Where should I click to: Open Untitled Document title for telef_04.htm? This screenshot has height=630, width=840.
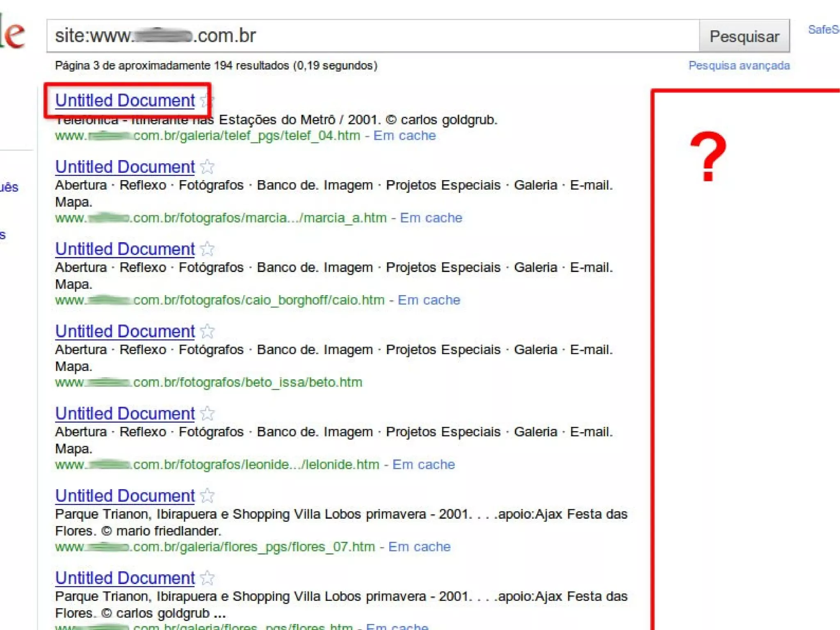pyautogui.click(x=125, y=101)
